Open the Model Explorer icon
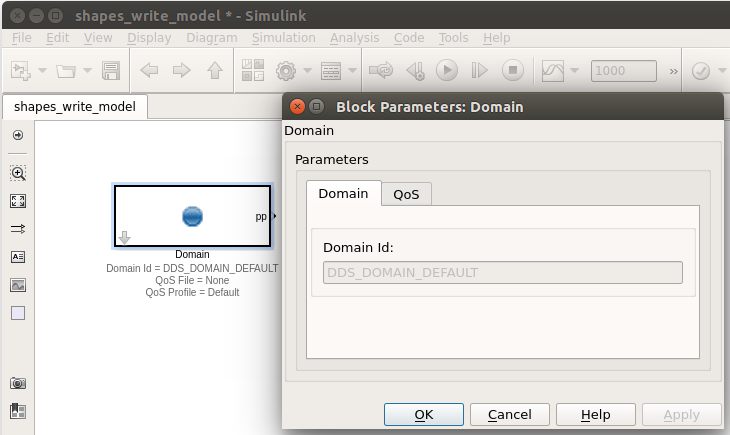730x435 pixels. (331, 71)
